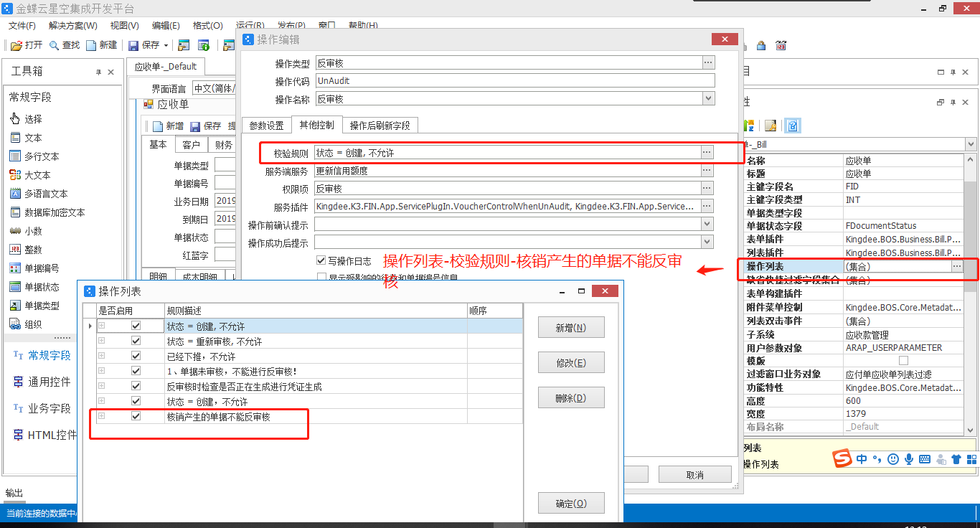
Task: Click ellipsis button beside 校验规则 field
Action: (707, 153)
